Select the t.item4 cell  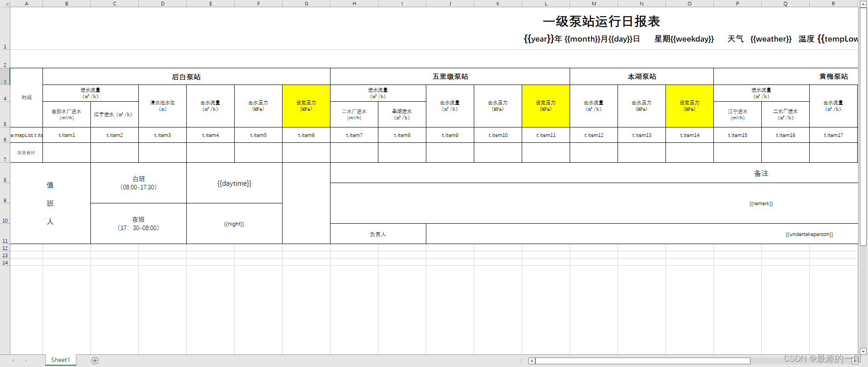[x=211, y=135]
